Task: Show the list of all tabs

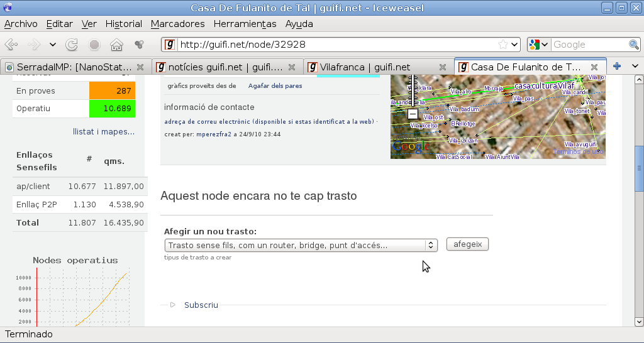Action: tap(635, 67)
